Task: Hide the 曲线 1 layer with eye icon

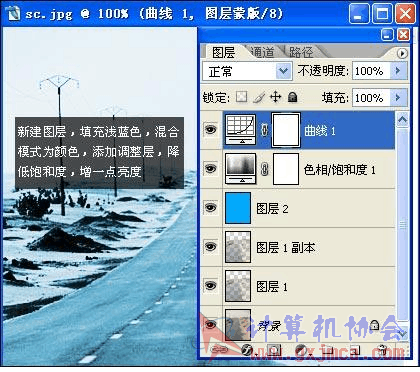Action: (x=211, y=130)
